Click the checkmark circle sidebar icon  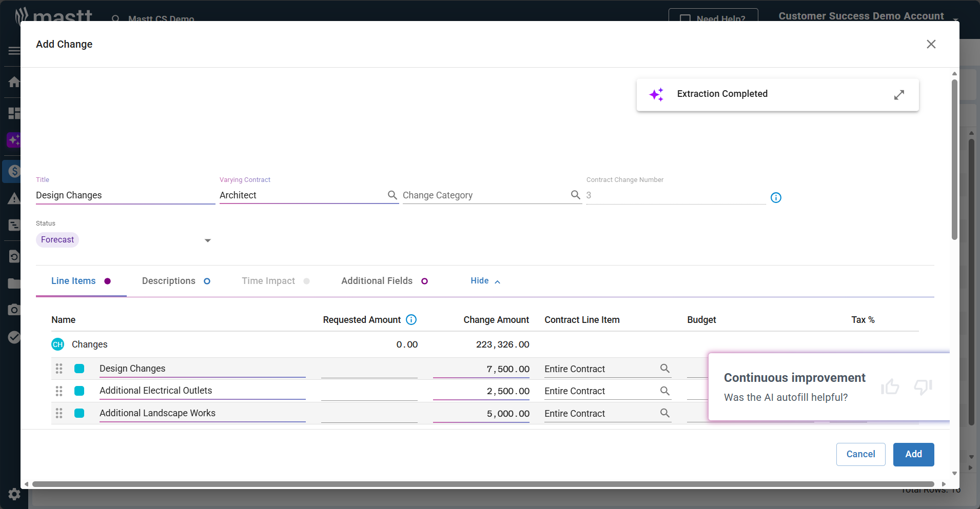(x=14, y=337)
